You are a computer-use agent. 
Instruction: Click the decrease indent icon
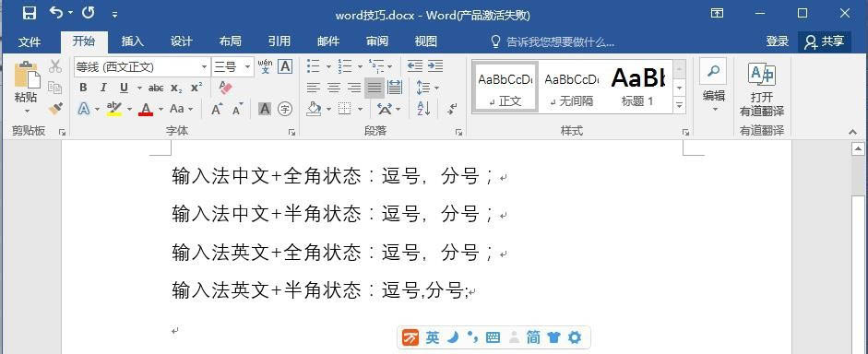click(x=414, y=66)
